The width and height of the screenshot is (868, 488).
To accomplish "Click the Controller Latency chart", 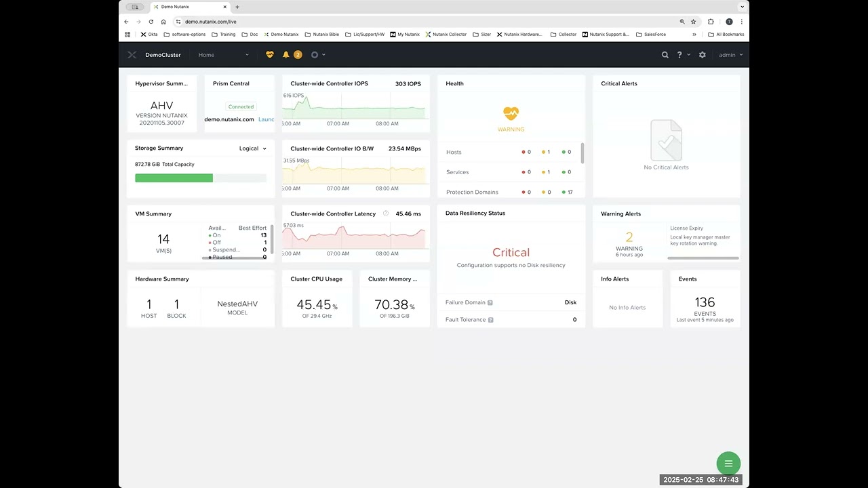I will (x=356, y=237).
